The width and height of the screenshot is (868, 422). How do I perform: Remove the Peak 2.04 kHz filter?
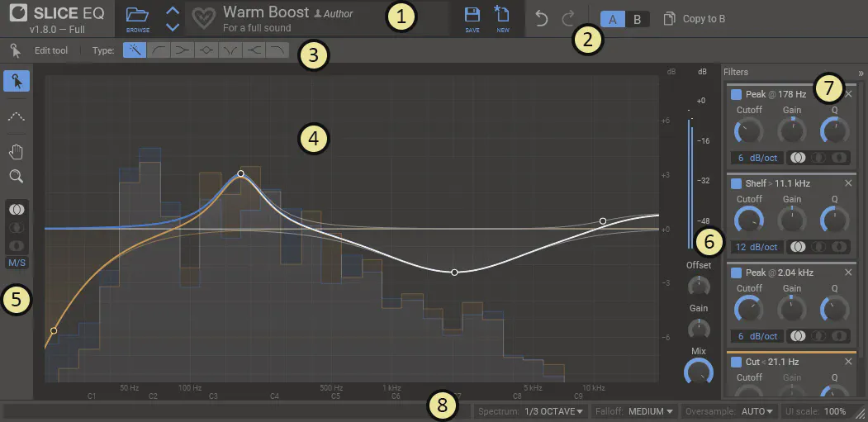[848, 272]
